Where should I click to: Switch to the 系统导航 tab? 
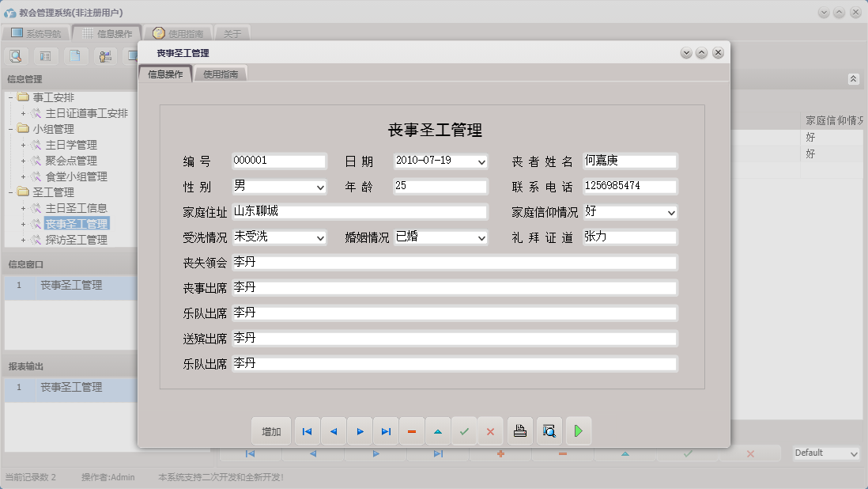(38, 32)
